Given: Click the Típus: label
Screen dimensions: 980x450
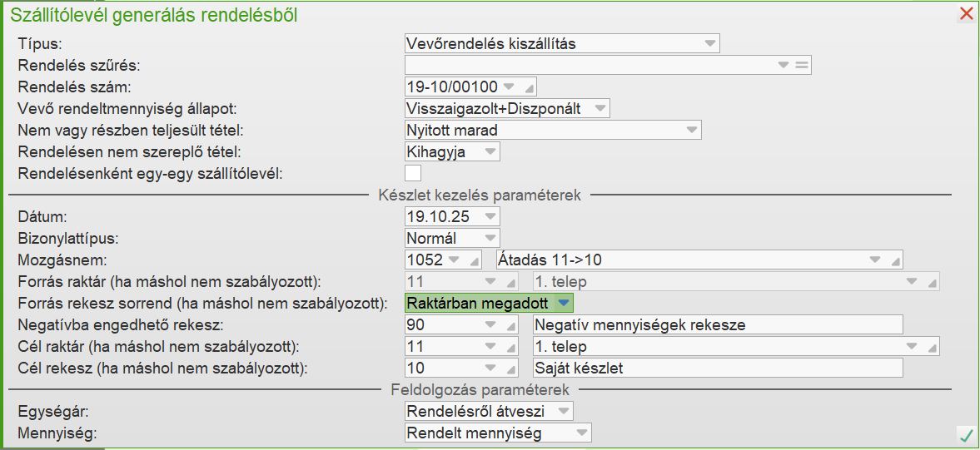Looking at the screenshot, I should 42,44.
